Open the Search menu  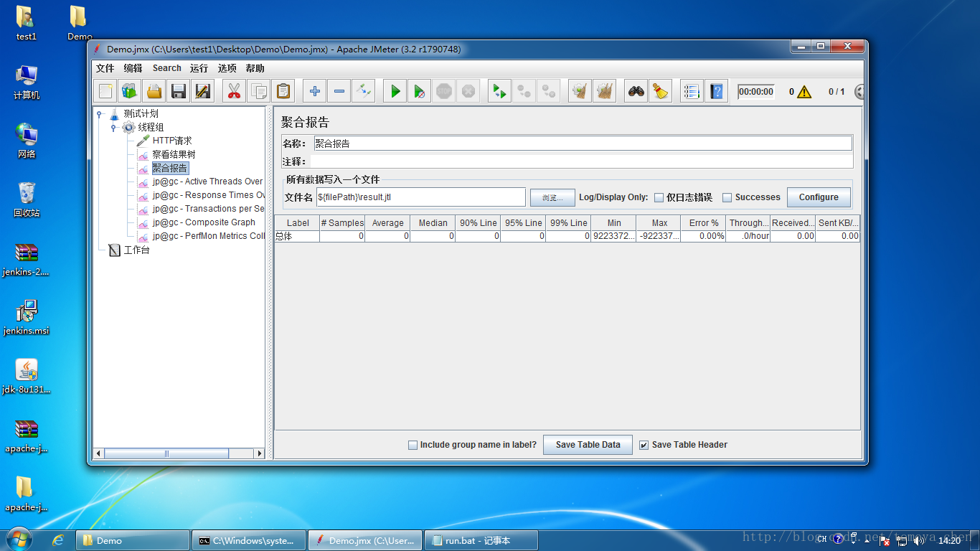(x=166, y=68)
